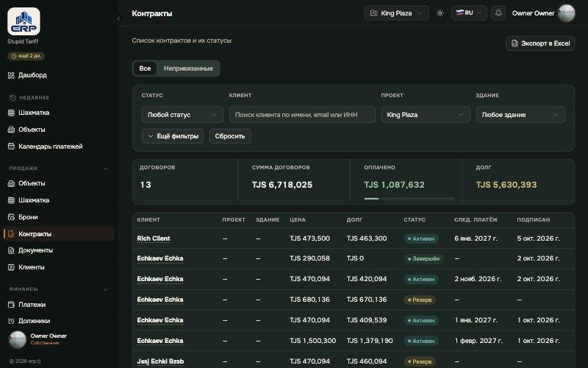Open Календарь платежей calendar icon

coord(11,146)
